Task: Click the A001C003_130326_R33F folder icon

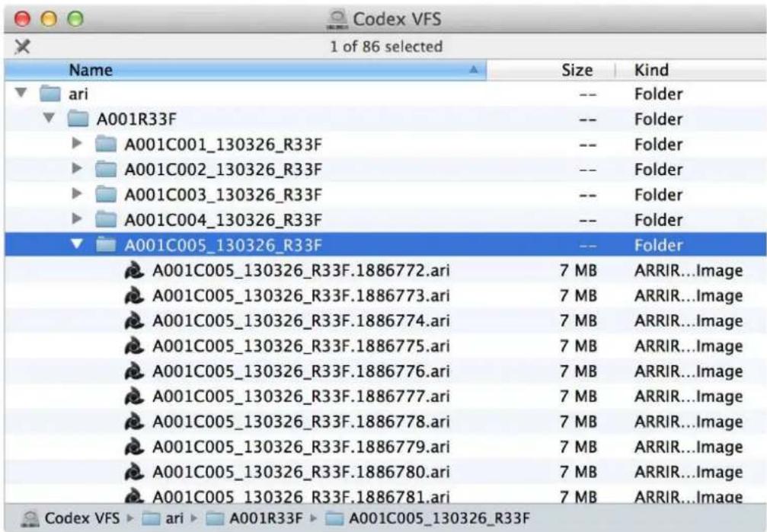Action: [x=106, y=195]
